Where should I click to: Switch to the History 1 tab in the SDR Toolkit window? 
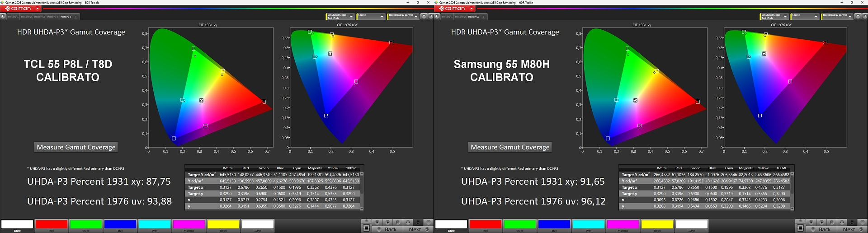[13, 17]
